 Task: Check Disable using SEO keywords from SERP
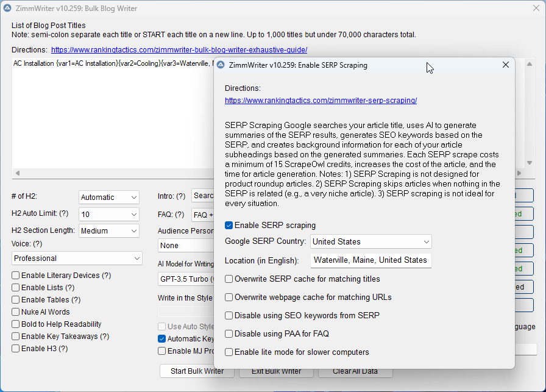click(229, 316)
